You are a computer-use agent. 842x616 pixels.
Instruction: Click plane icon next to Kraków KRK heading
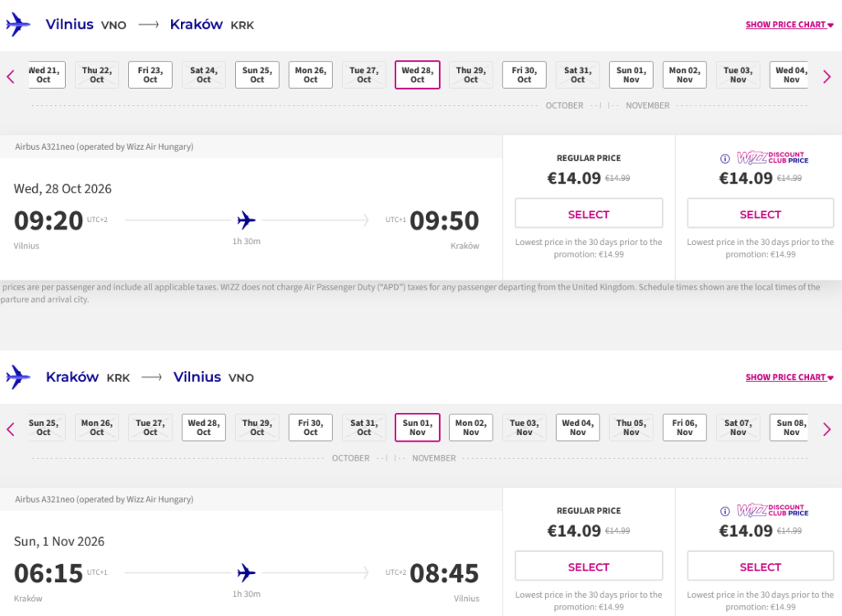[x=18, y=377]
